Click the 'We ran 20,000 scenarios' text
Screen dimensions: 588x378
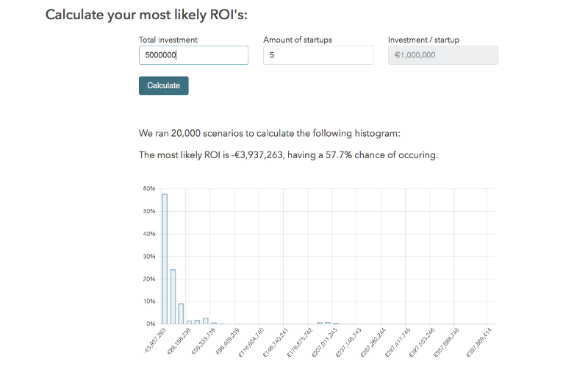tap(269, 134)
